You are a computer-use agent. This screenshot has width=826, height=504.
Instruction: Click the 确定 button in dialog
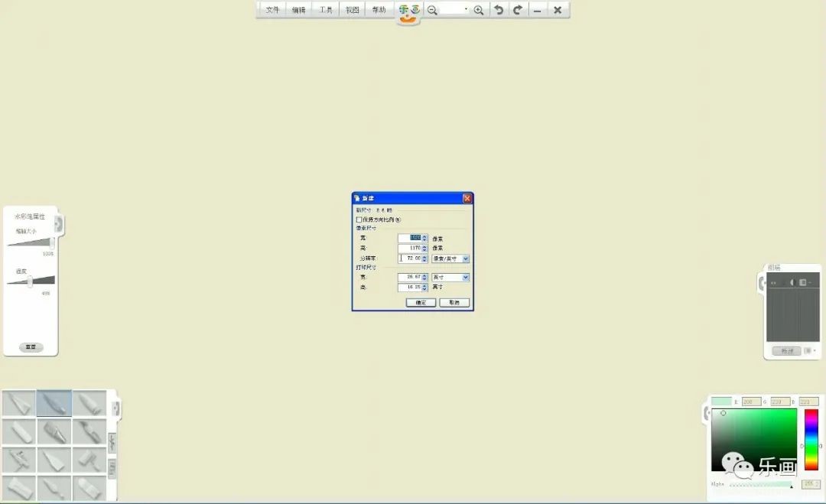pyautogui.click(x=421, y=303)
